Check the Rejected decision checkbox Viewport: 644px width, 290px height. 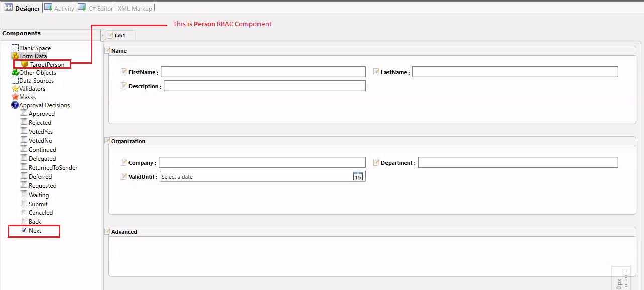pyautogui.click(x=24, y=122)
